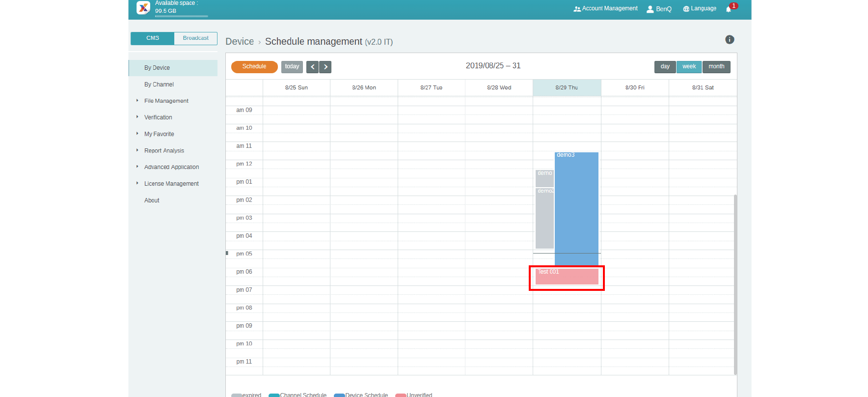The width and height of the screenshot is (868, 397).
Task: Switch to Broadcast mode
Action: coord(195,38)
